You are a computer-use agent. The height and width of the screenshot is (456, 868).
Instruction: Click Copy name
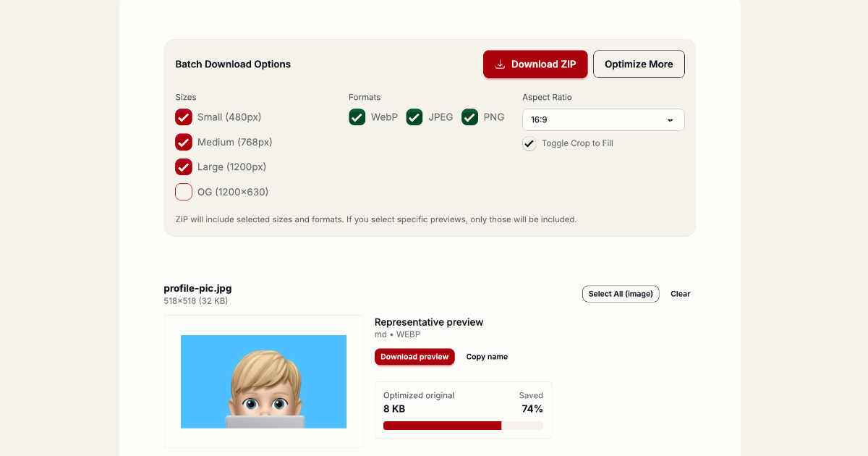pos(487,357)
